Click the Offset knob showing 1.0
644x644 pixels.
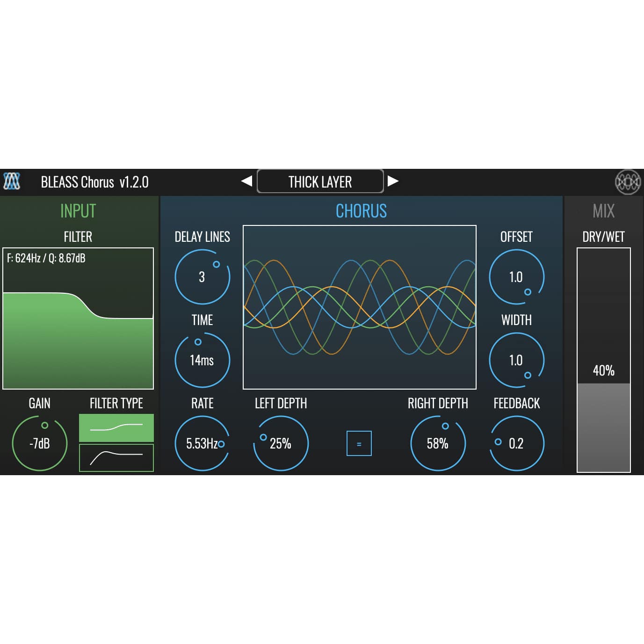click(x=516, y=277)
